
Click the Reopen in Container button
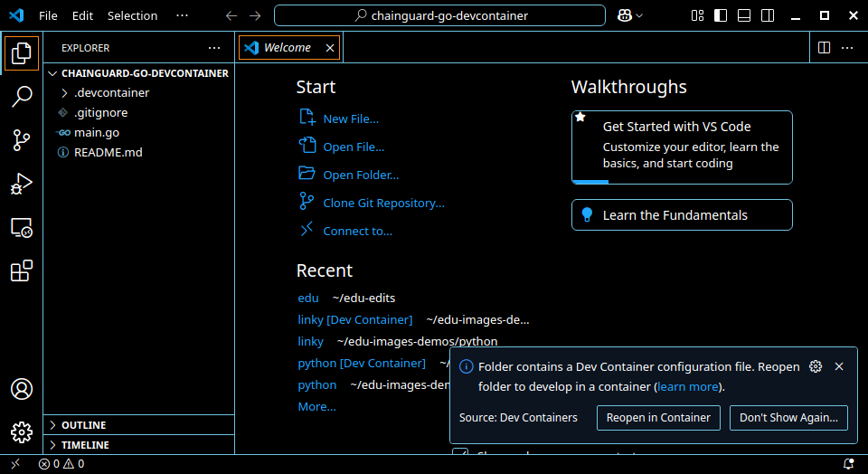(658, 417)
